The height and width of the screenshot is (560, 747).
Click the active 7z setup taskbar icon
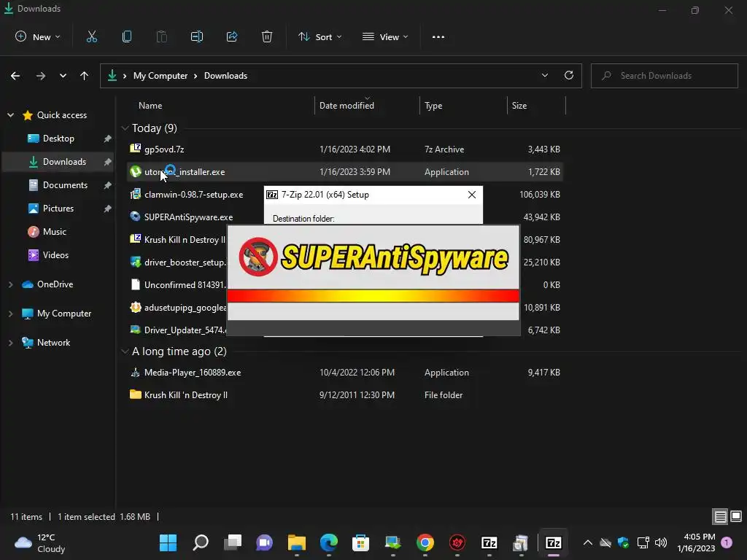point(553,542)
